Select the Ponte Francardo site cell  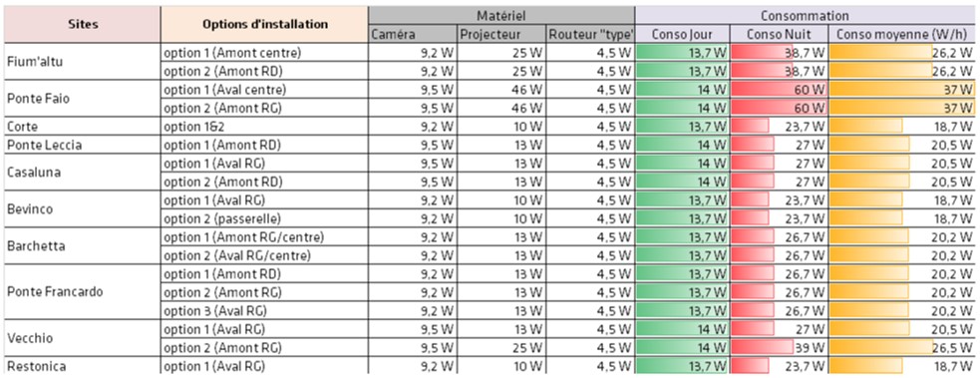coord(83,292)
